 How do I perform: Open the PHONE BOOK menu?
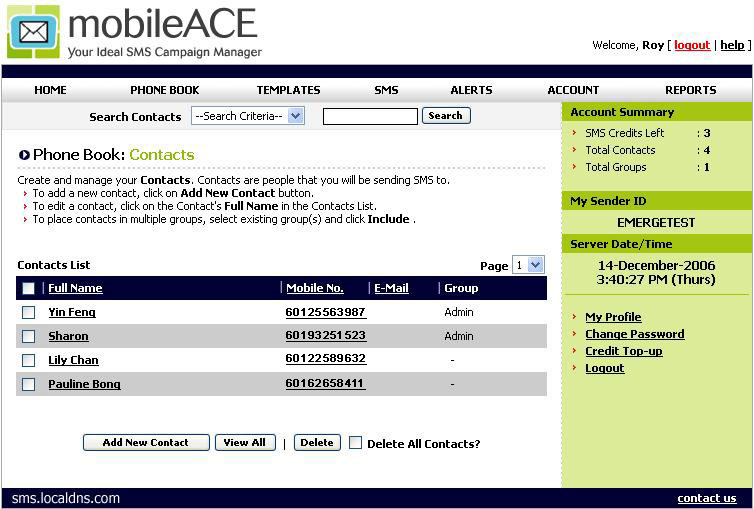165,90
